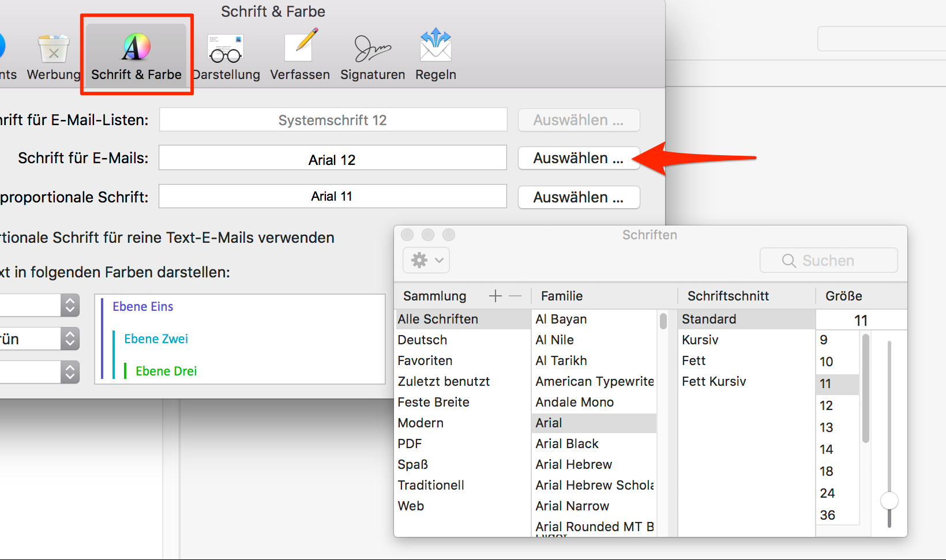Select the Kursiv typeface
The image size is (946, 560).
746,340
